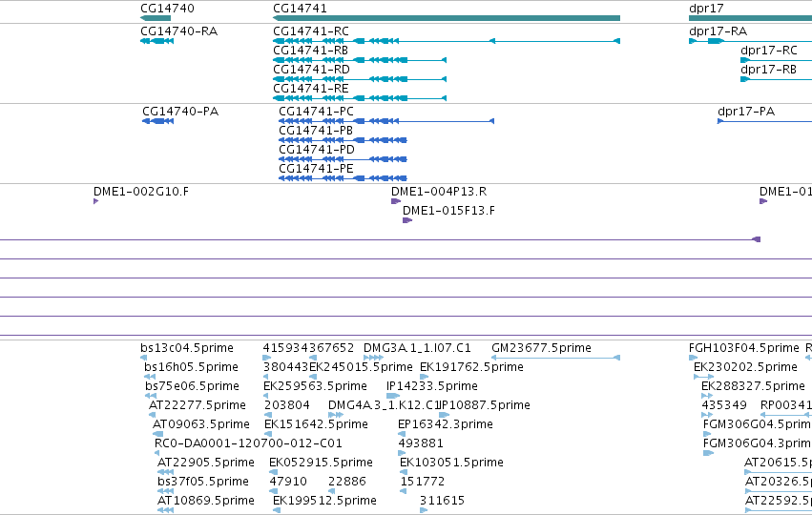The image size is (812, 515).
Task: Select the 47910 EST label
Action: [x=288, y=482]
